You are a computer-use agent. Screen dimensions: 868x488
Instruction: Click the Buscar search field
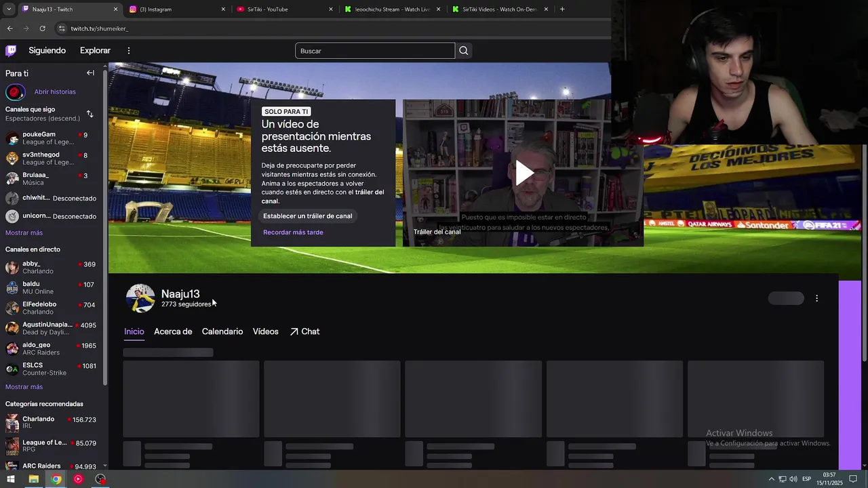[x=375, y=51]
